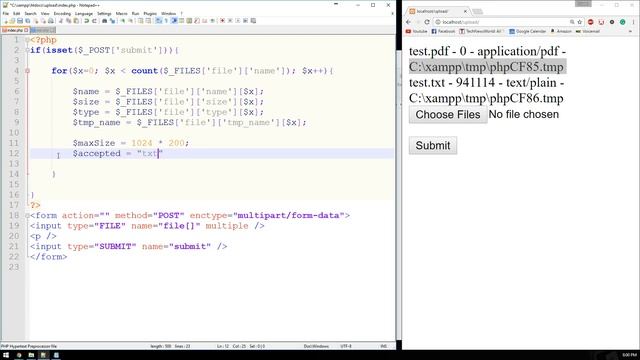Close the index.php tab with its close icon
Image resolution: width=640 pixels, height=360 pixels.
click(26, 30)
